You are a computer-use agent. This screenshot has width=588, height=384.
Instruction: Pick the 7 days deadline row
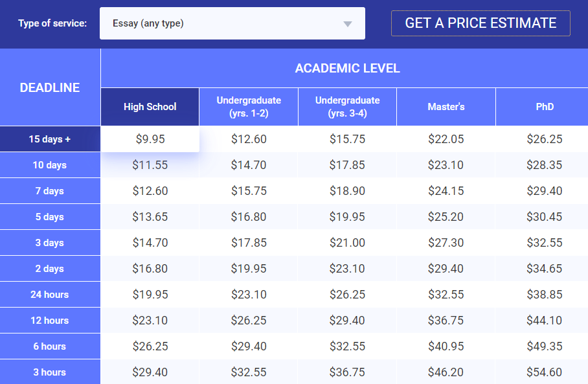[x=50, y=191]
